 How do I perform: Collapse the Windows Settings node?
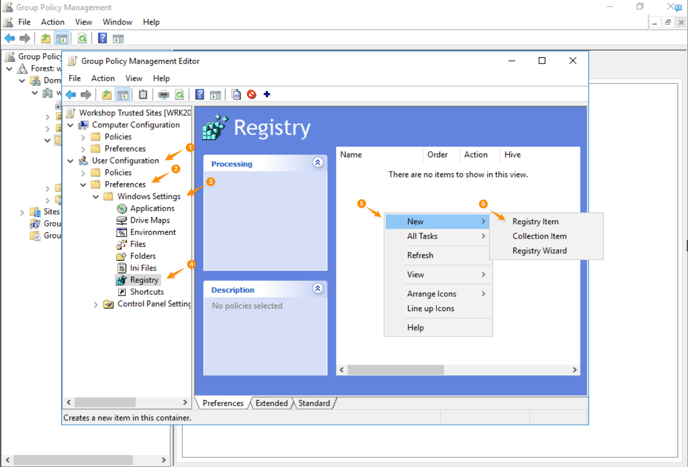click(x=96, y=197)
